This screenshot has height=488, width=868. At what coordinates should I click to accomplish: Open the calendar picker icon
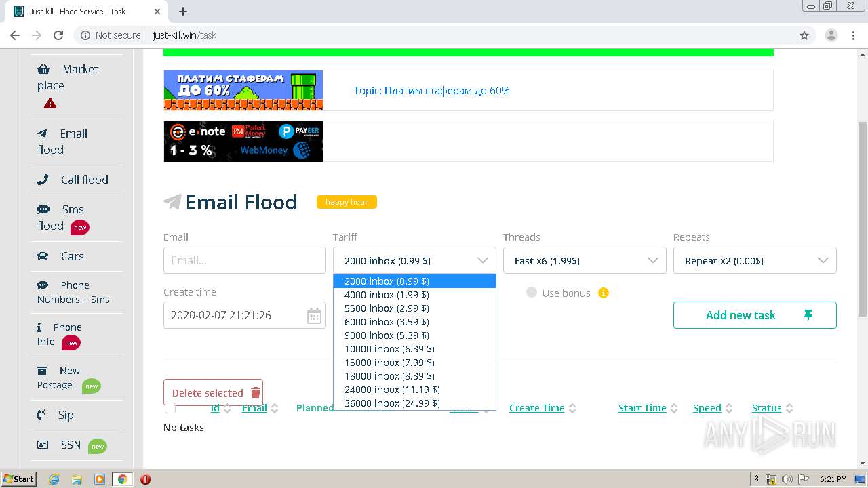314,316
